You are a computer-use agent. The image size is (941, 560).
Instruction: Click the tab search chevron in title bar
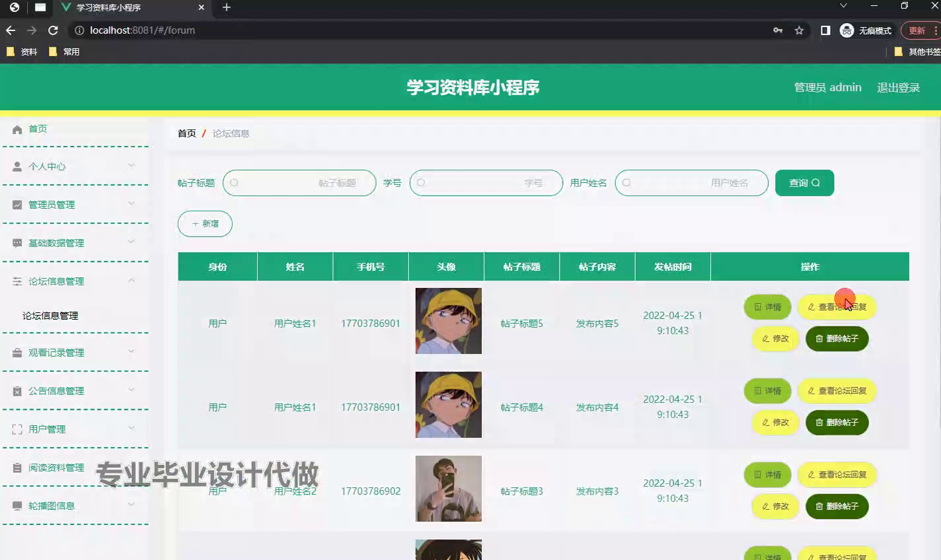(843, 6)
